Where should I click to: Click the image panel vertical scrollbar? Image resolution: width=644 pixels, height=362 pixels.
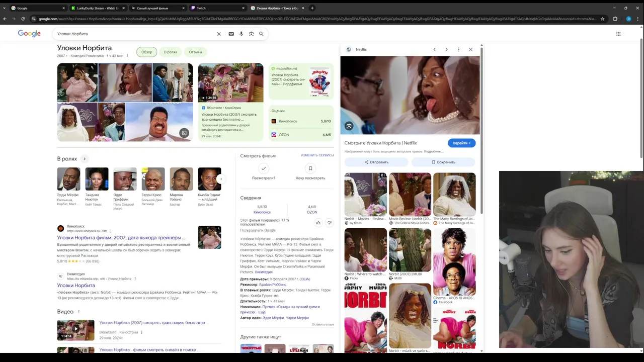coord(482,130)
